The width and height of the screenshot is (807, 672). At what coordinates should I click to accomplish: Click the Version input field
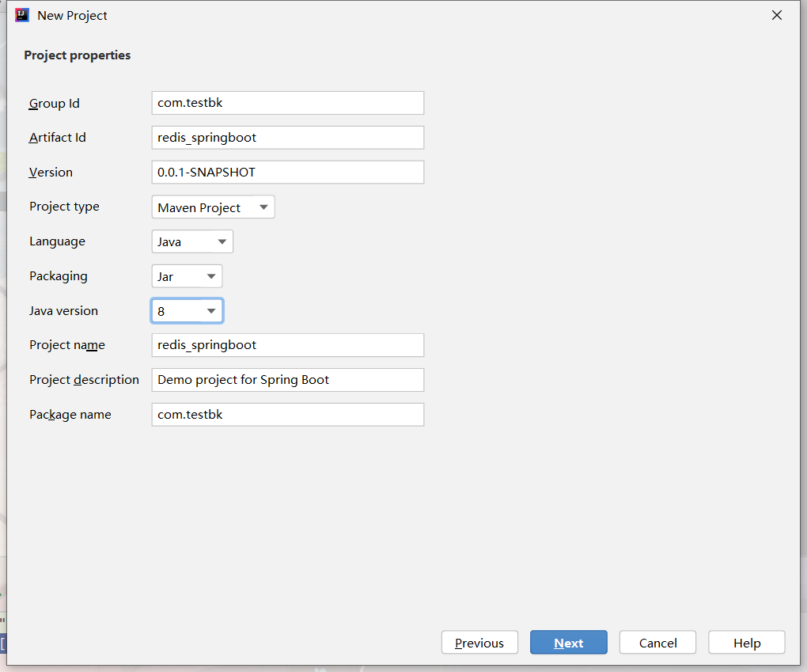pyautogui.click(x=287, y=173)
